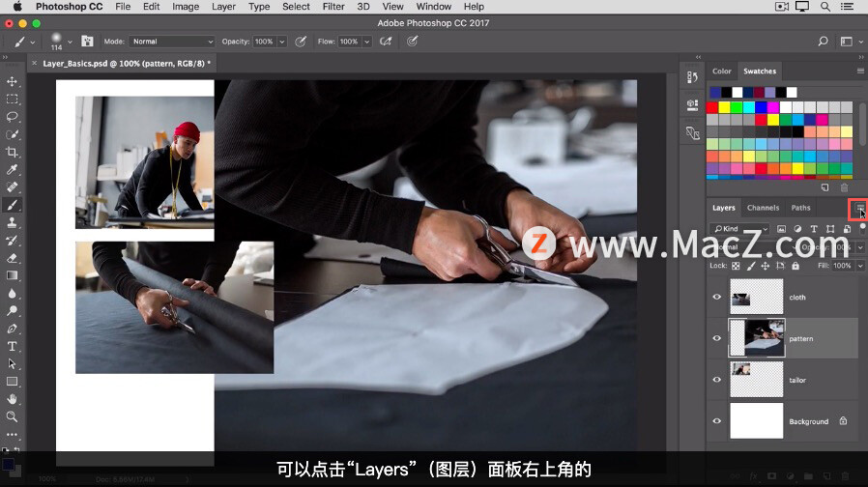This screenshot has height=487, width=868.
Task: Select the Hand tool
Action: pos(12,399)
